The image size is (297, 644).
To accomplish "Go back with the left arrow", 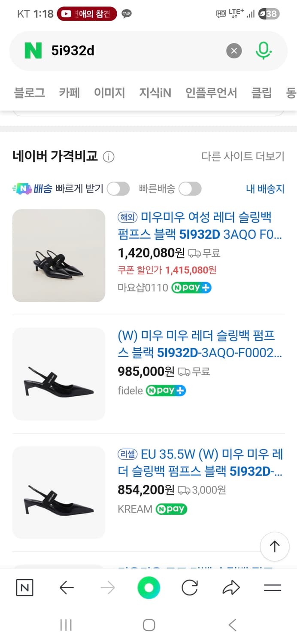I will click(67, 588).
